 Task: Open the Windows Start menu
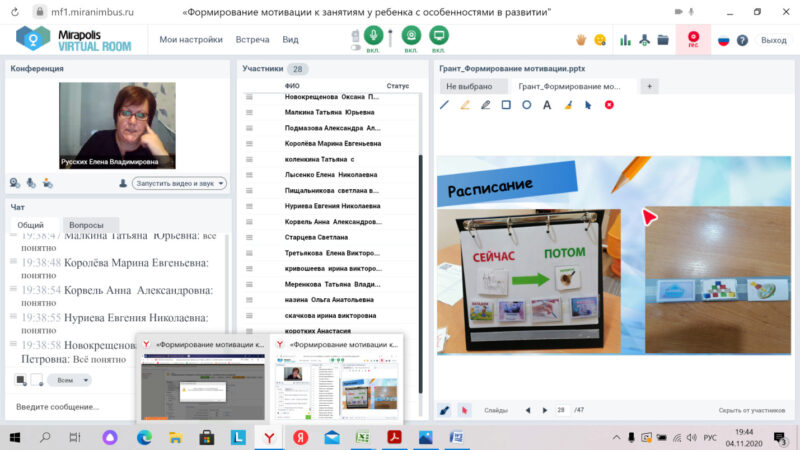(15, 437)
